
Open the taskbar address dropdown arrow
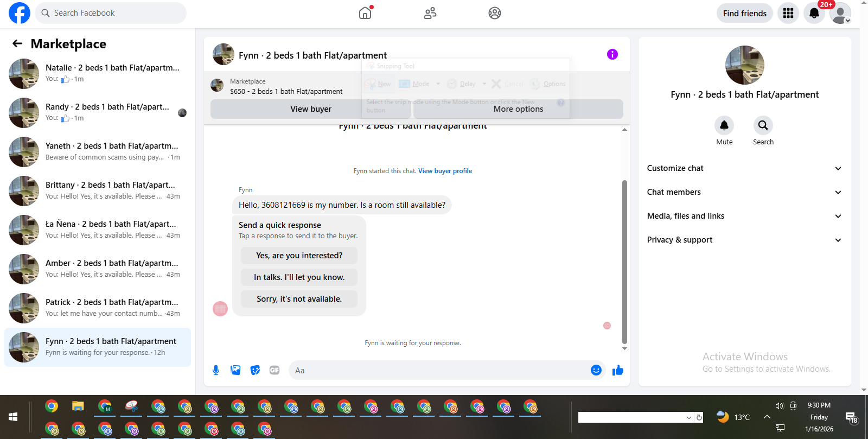[689, 417]
